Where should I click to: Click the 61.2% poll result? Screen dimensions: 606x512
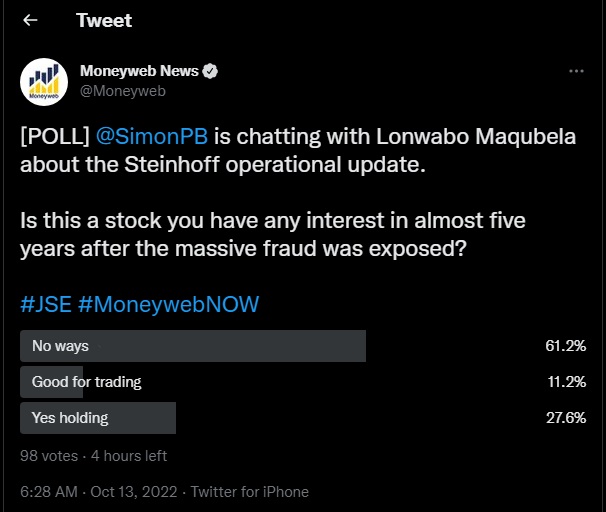(x=566, y=346)
